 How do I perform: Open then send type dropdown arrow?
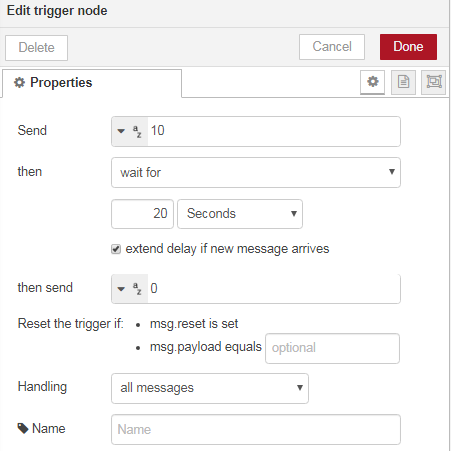tap(121, 289)
